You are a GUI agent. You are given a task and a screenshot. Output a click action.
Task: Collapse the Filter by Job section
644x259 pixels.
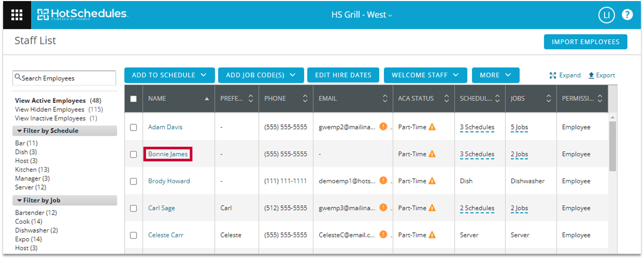(x=65, y=201)
